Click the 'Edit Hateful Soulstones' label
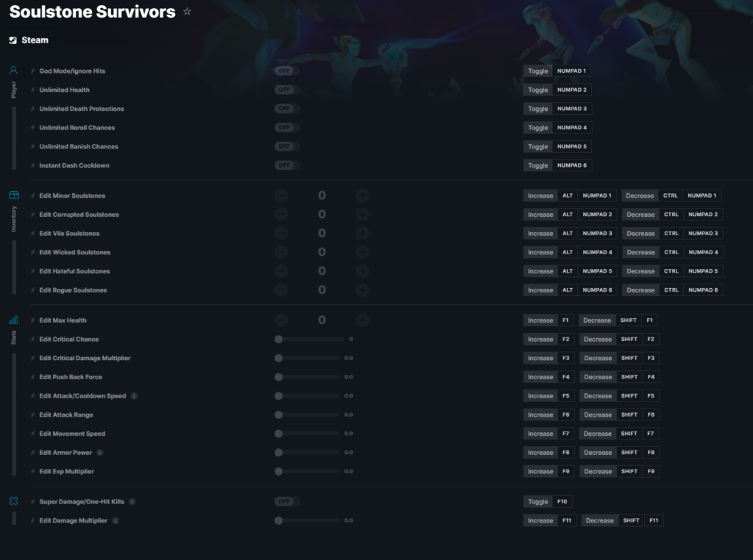The height and width of the screenshot is (560, 753). (x=74, y=271)
